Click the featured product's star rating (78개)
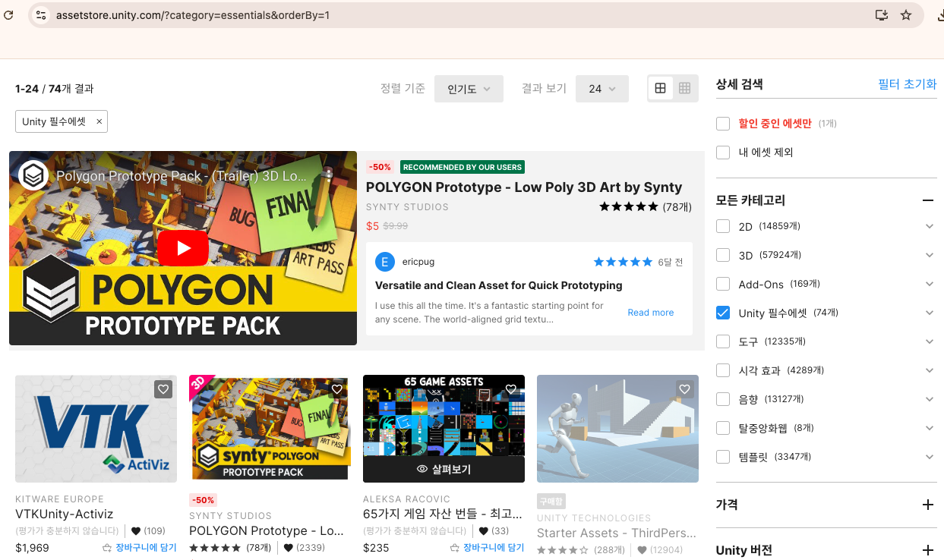944x560 pixels. pos(646,207)
